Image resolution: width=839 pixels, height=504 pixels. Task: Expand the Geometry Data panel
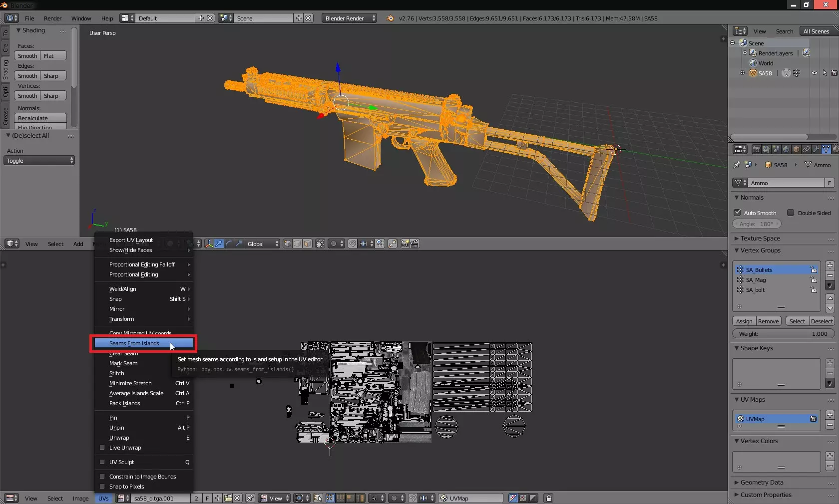click(x=762, y=483)
